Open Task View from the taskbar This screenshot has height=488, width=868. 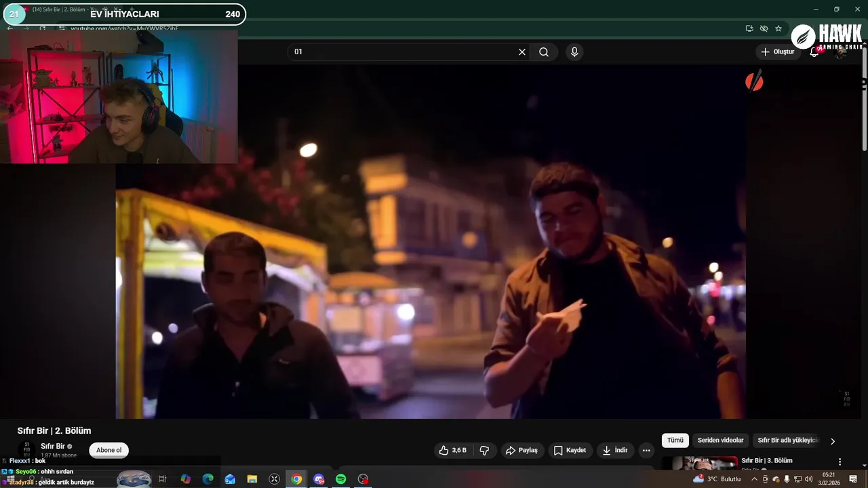coord(163,479)
